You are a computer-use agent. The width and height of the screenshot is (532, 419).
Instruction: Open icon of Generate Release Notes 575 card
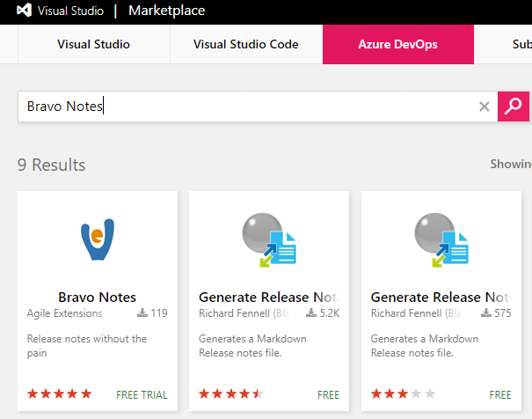441,239
